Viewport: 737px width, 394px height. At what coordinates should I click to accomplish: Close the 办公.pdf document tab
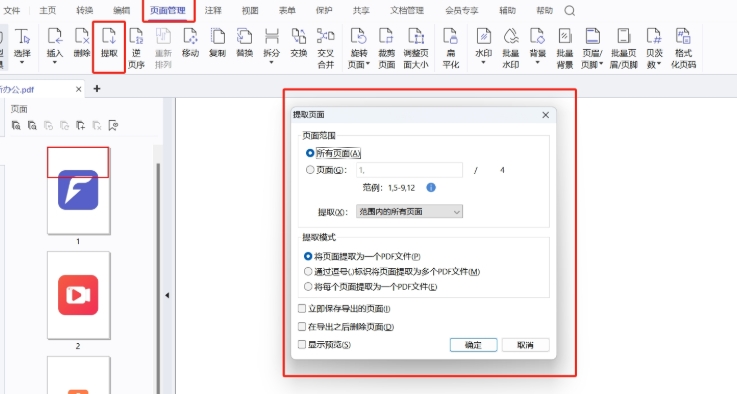78,89
